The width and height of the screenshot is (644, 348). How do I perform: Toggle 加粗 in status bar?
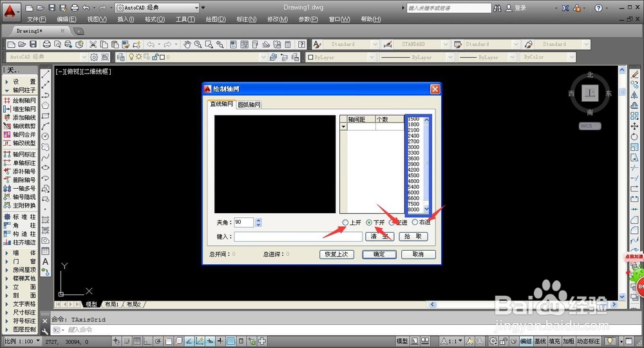(x=569, y=341)
